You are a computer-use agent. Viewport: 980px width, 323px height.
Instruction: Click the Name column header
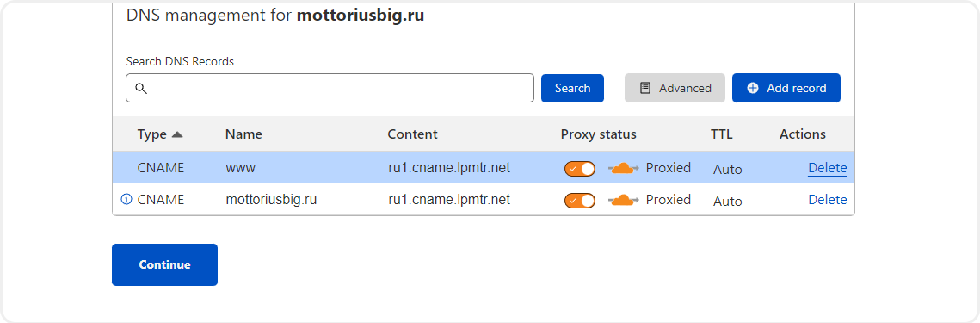243,134
